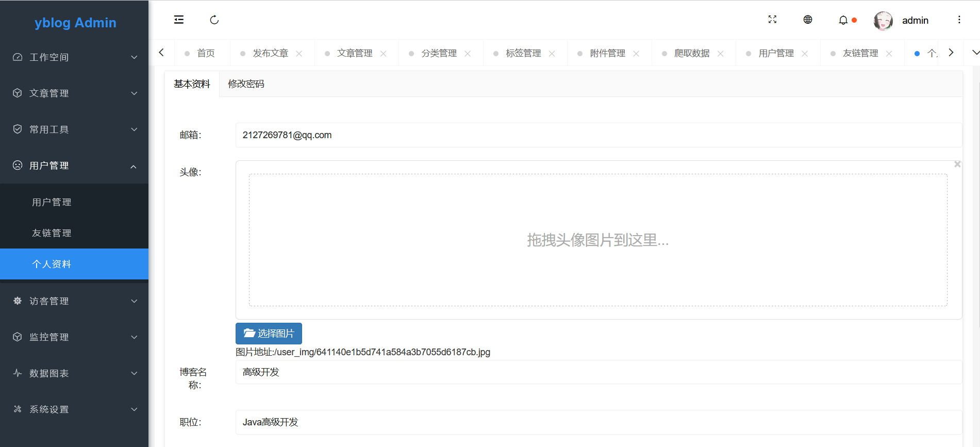Enter fullscreen mode via the expand icon
Viewport: 980px width, 447px height.
coord(772,20)
